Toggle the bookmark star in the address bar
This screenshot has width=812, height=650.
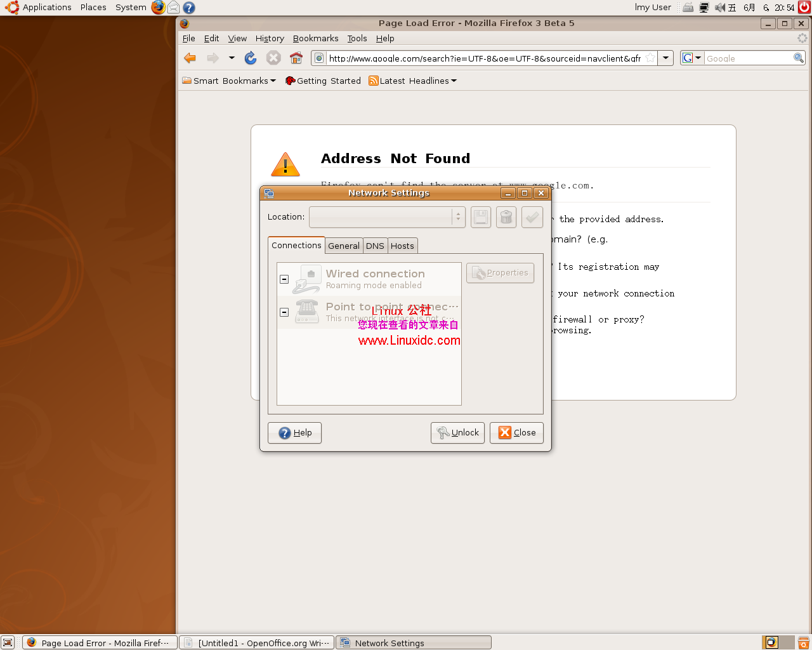click(x=650, y=58)
